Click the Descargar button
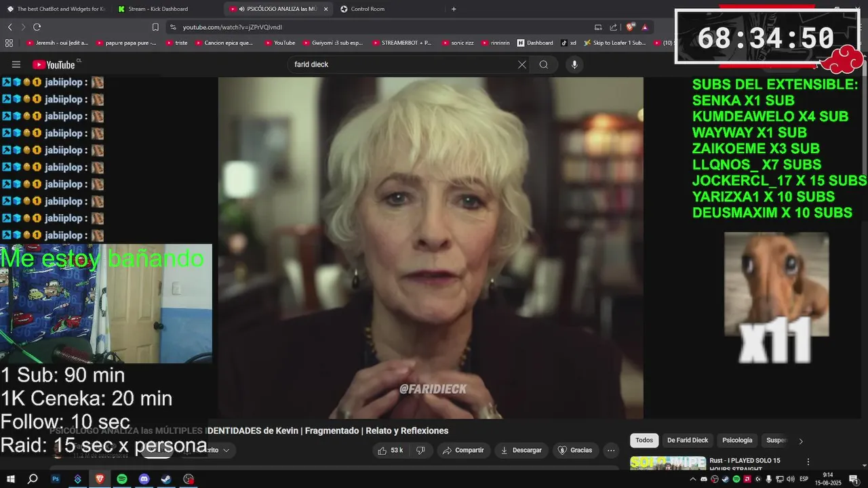This screenshot has height=488, width=868. pos(521,450)
